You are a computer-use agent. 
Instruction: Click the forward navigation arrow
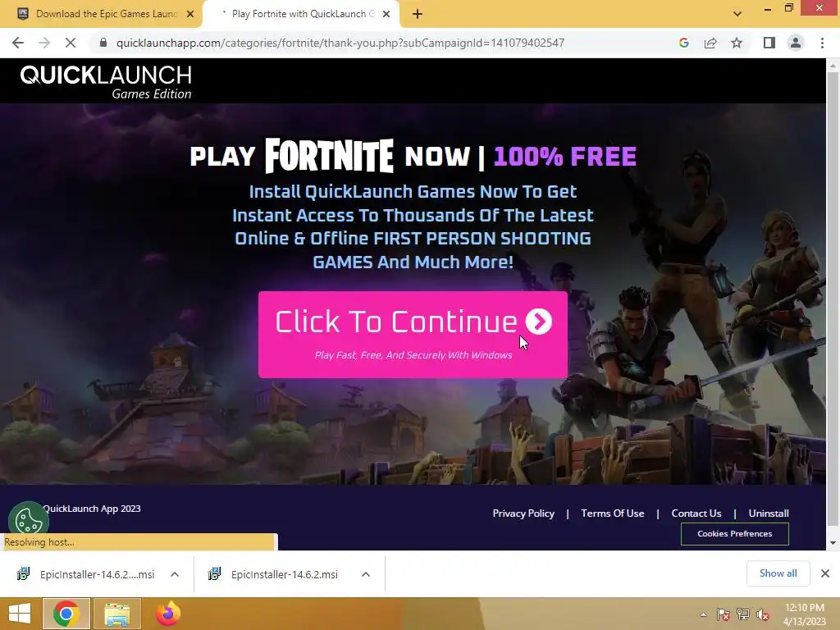point(44,43)
